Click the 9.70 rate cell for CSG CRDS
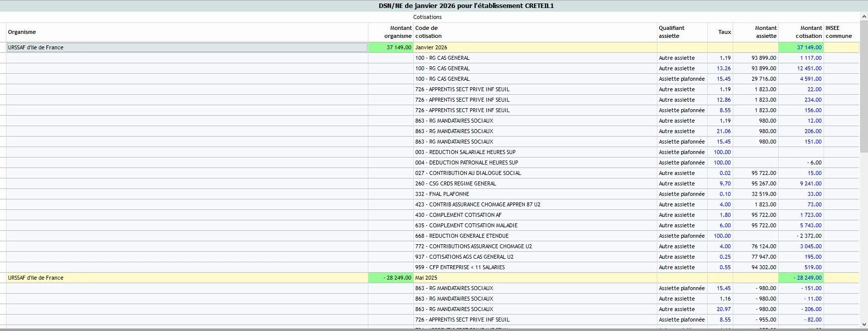 (720, 183)
